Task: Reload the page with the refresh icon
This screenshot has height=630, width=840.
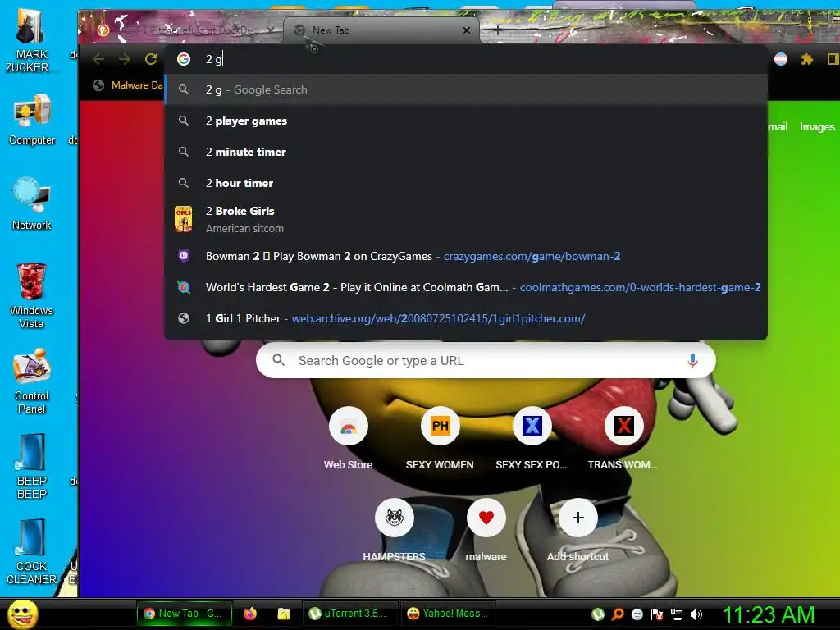Action: tap(151, 59)
